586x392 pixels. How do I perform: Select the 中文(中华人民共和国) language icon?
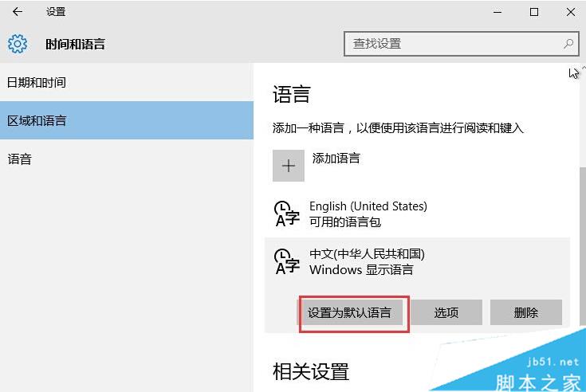[x=287, y=261]
